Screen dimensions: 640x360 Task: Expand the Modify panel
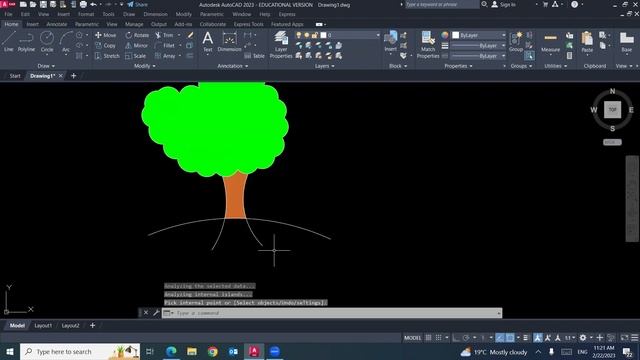pyautogui.click(x=144, y=66)
